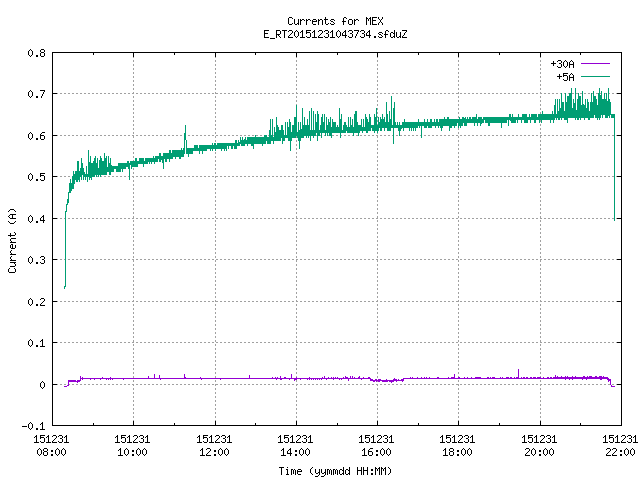Screen dimensions: 640x480
Task: Click the 151231 18:00 x-axis label
Action: [x=457, y=445]
